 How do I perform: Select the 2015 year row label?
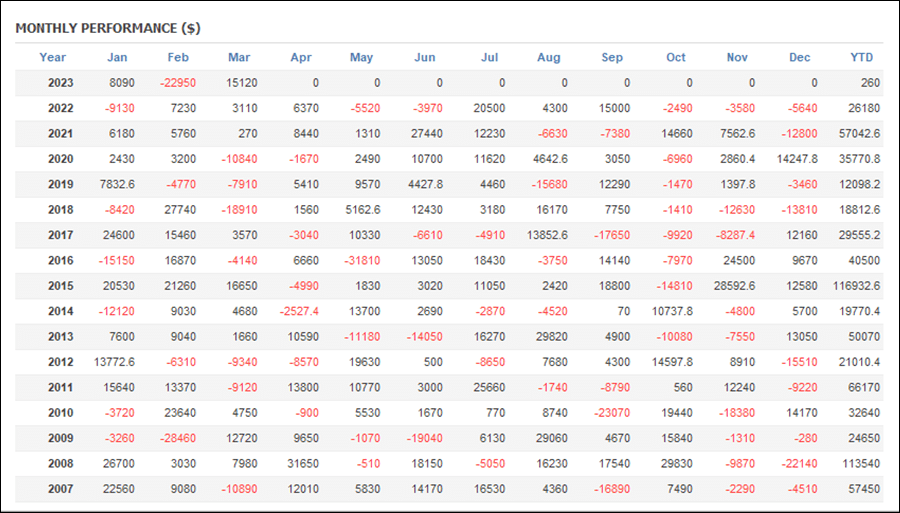point(60,286)
